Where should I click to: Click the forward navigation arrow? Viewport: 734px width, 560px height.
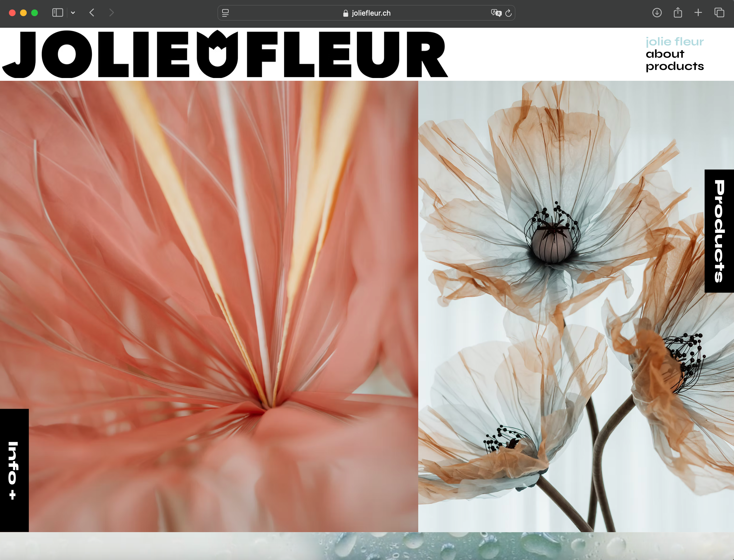click(x=112, y=13)
